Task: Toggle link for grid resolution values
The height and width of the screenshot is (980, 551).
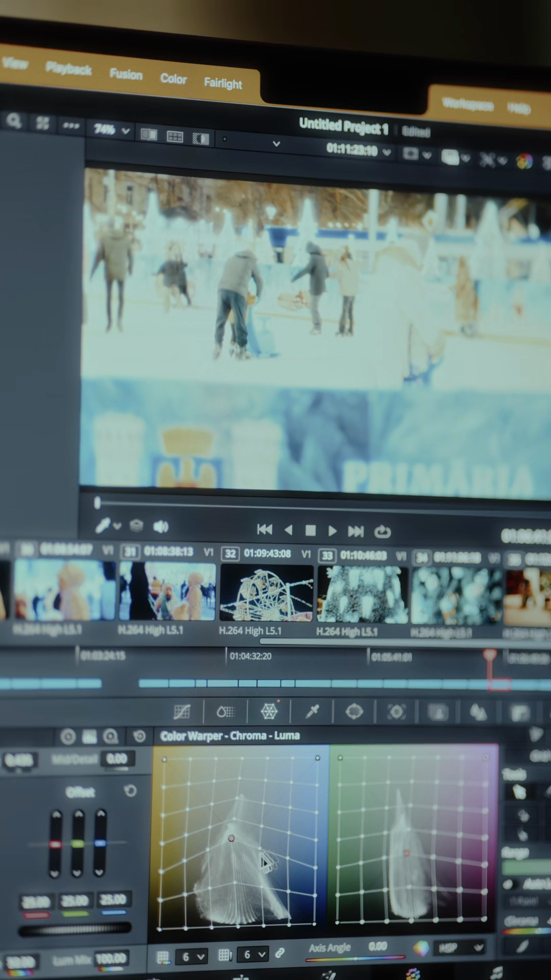Action: 280,953
